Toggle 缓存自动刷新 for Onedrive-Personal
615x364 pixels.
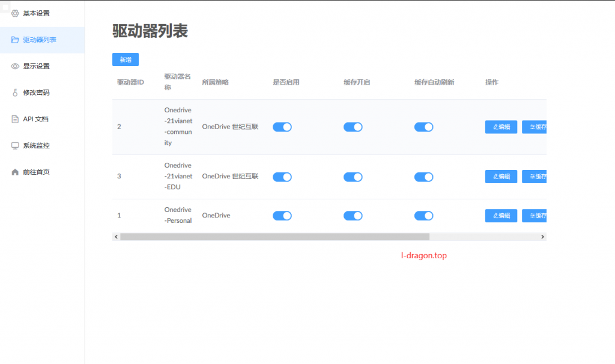click(424, 216)
